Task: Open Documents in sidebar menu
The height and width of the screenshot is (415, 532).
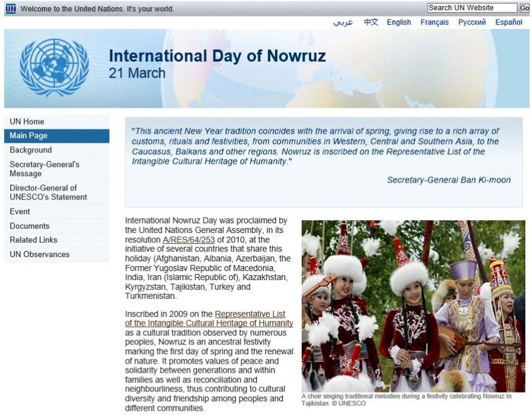Action: point(29,226)
